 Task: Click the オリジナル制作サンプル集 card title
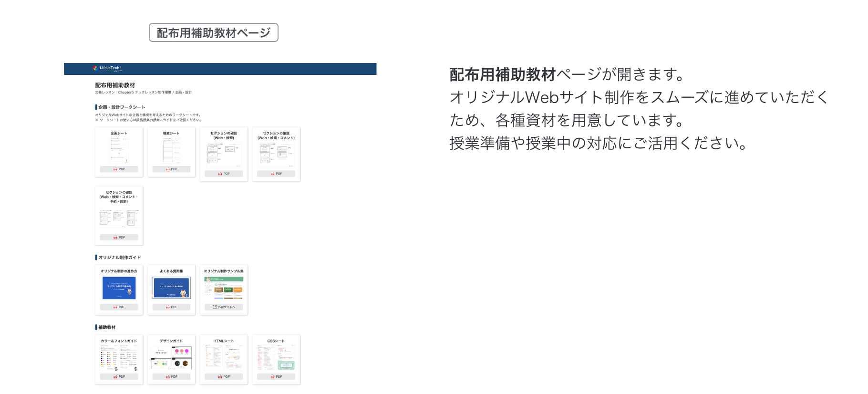pyautogui.click(x=224, y=271)
